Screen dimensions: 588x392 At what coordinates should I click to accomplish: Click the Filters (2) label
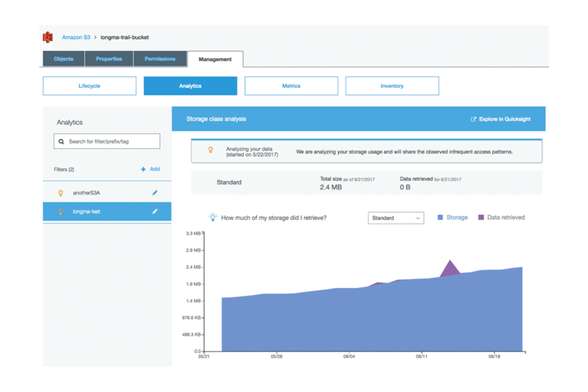(64, 170)
